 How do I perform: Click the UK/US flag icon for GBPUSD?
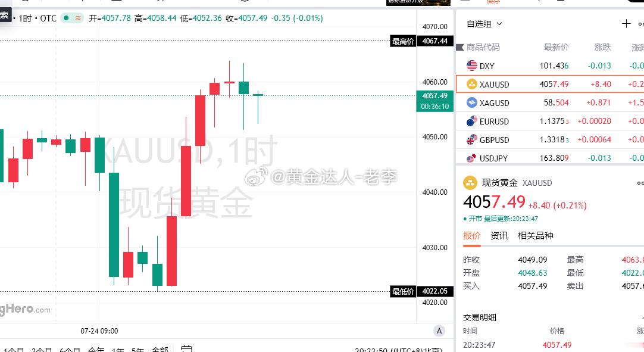[472, 139]
